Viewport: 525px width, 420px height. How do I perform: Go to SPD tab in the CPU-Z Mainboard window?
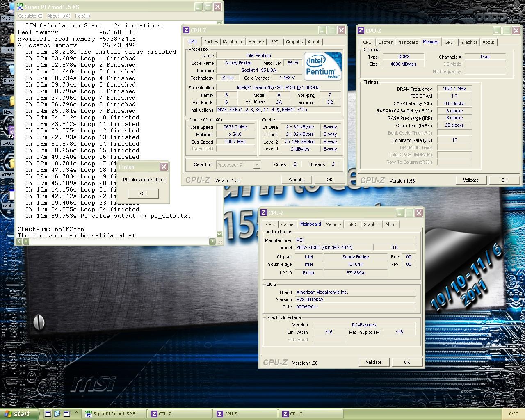352,224
